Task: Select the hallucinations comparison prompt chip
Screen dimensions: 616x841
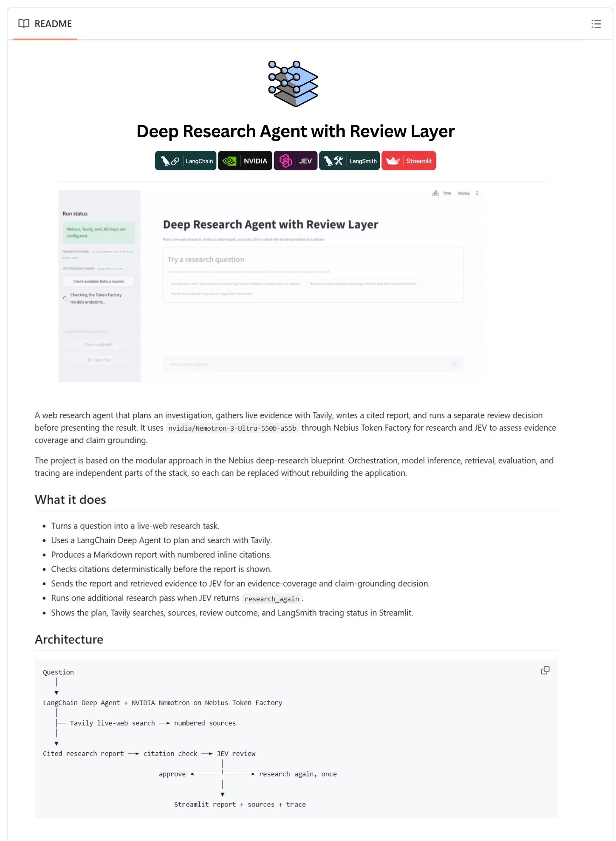Action: (236, 284)
